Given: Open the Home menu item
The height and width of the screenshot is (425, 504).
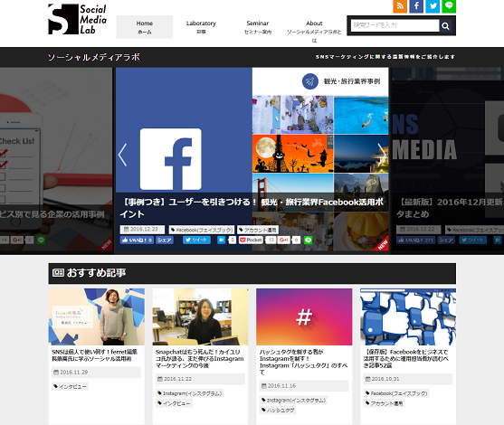Looking at the screenshot, I should (x=145, y=27).
